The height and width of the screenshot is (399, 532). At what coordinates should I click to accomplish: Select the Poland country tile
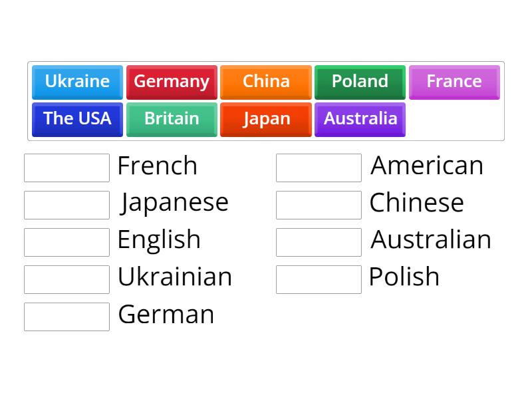point(360,82)
